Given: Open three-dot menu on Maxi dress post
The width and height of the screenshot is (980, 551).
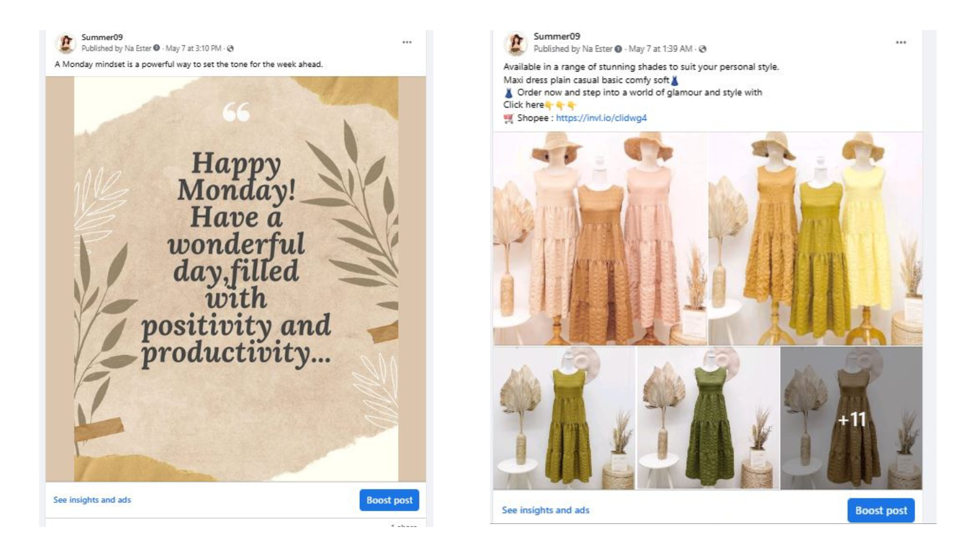Looking at the screenshot, I should [x=901, y=42].
